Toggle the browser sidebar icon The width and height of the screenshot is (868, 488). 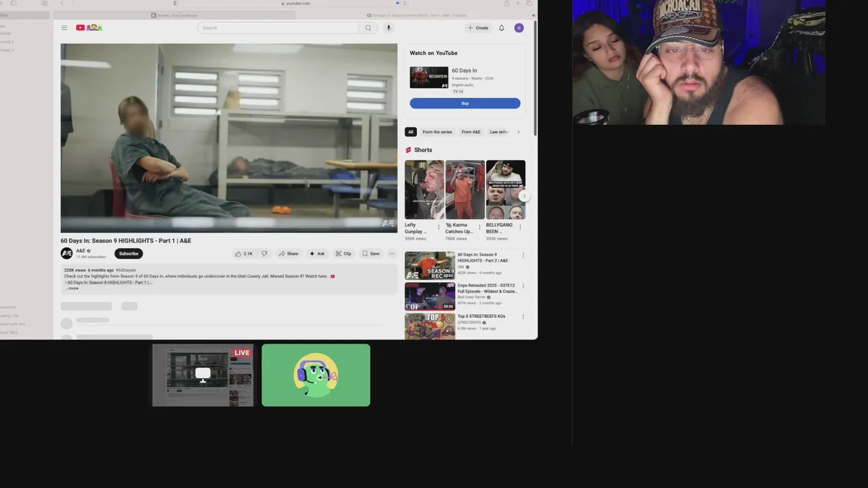pyautogui.click(x=13, y=3)
